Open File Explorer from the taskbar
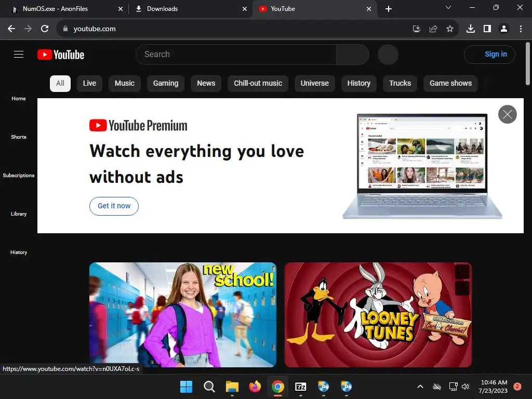532x399 pixels. (x=232, y=387)
